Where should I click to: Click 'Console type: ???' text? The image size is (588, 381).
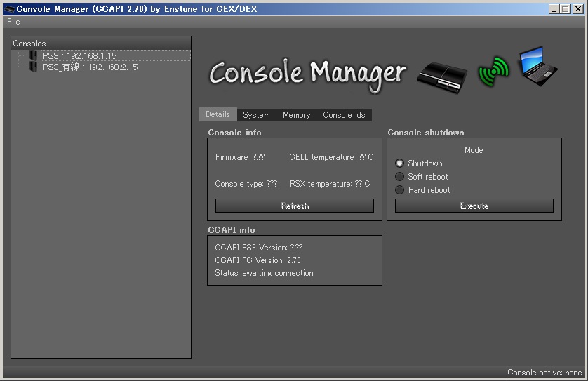246,184
